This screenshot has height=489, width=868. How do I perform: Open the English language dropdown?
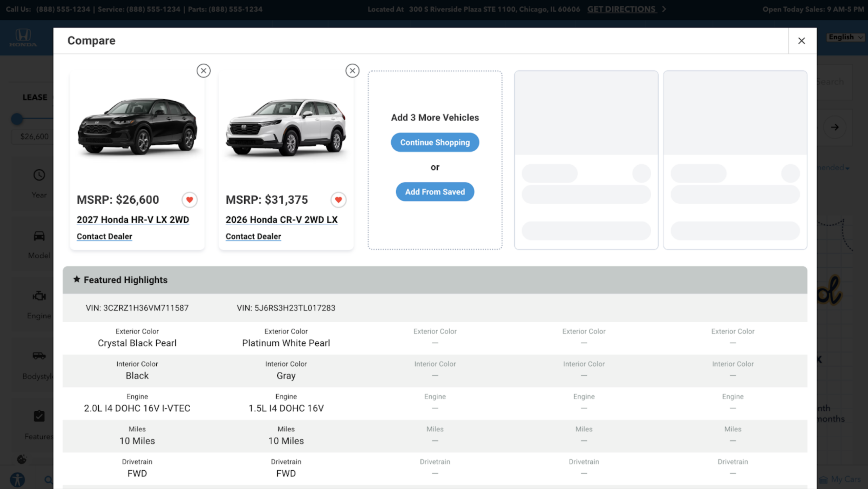[846, 37]
